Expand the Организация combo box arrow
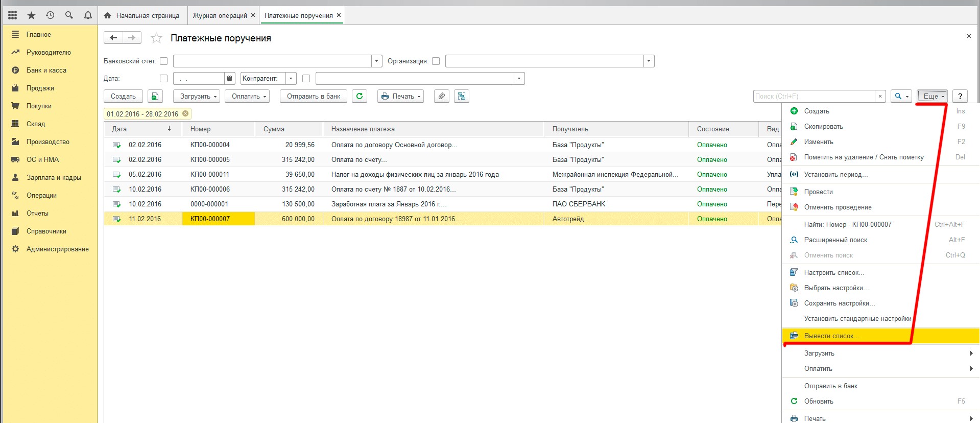 pyautogui.click(x=649, y=61)
